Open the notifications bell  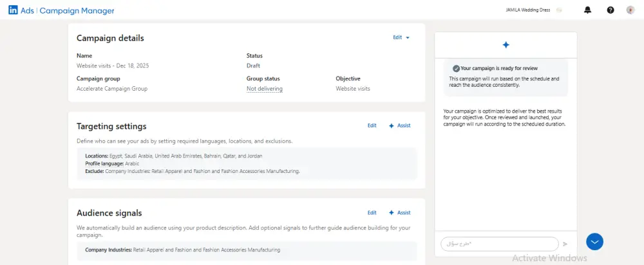(587, 10)
